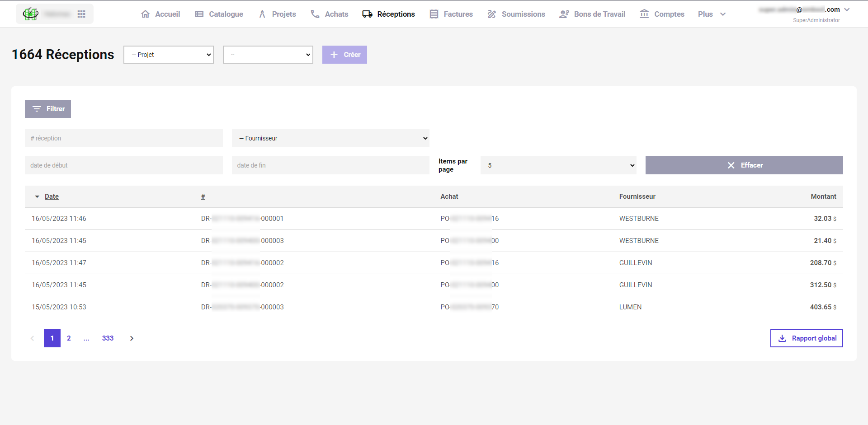Viewport: 868px width, 425px height.
Task: Open the Projet dropdown
Action: 168,54
